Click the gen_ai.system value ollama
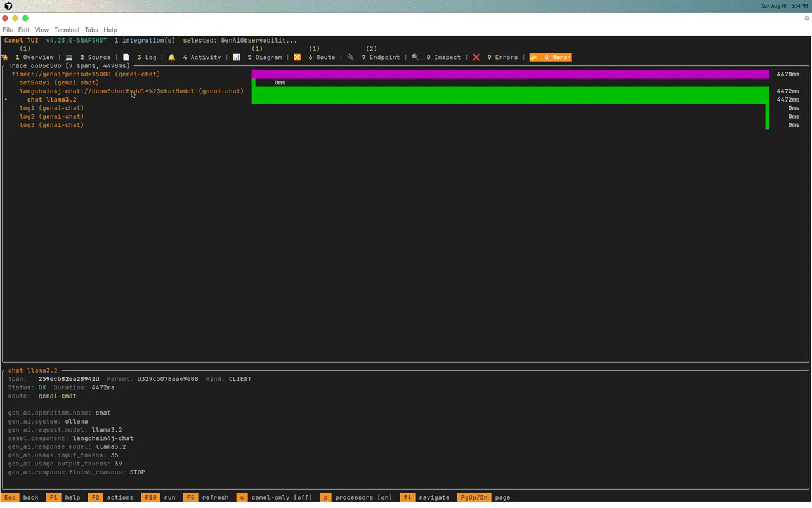The width and height of the screenshot is (812, 508). pyautogui.click(x=76, y=422)
